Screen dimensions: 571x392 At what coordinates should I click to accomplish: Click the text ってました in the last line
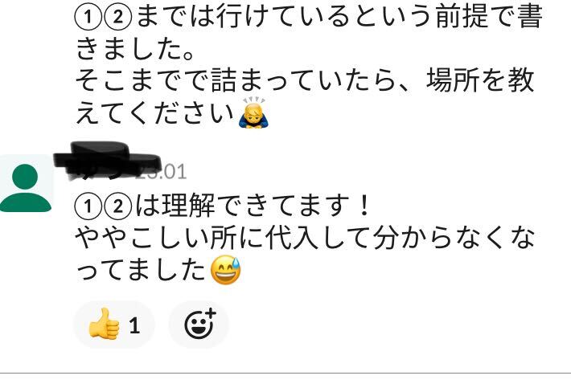pyautogui.click(x=142, y=270)
